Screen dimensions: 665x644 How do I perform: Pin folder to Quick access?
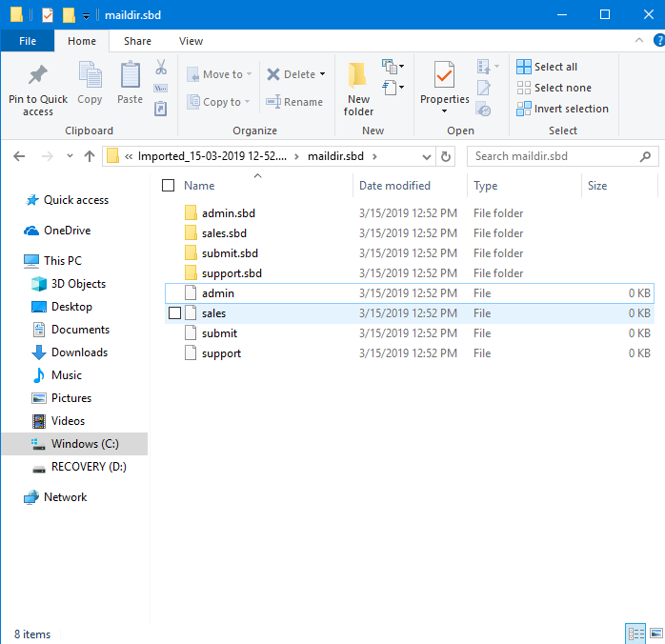pos(38,90)
